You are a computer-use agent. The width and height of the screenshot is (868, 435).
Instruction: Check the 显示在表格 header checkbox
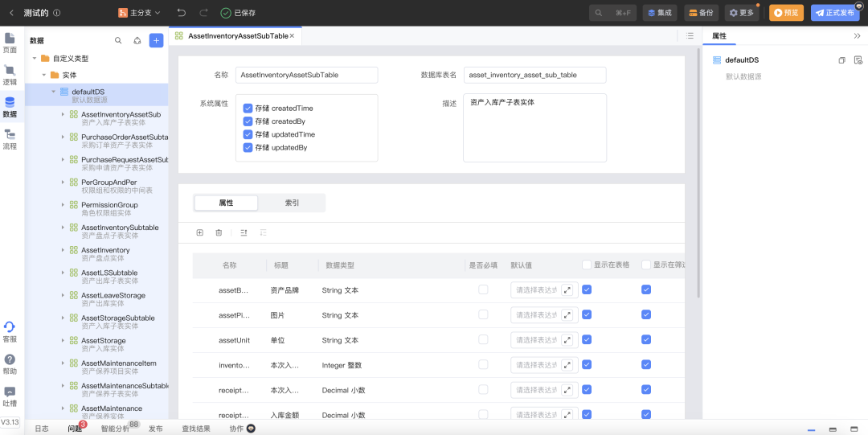click(x=587, y=265)
